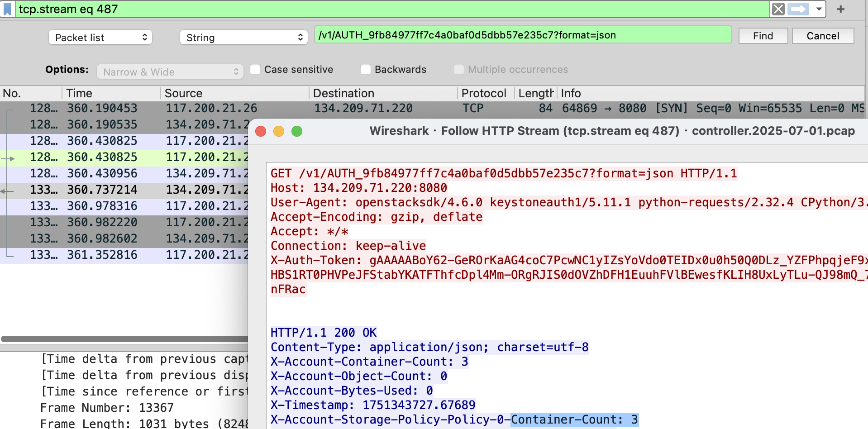868x429 pixels.
Task: Click the 'Connection: keep-alive' line
Action: (348, 246)
